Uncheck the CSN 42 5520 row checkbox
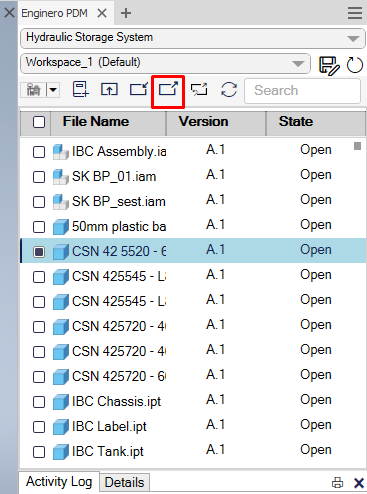Viewport: 367px width, 494px height. point(39,252)
